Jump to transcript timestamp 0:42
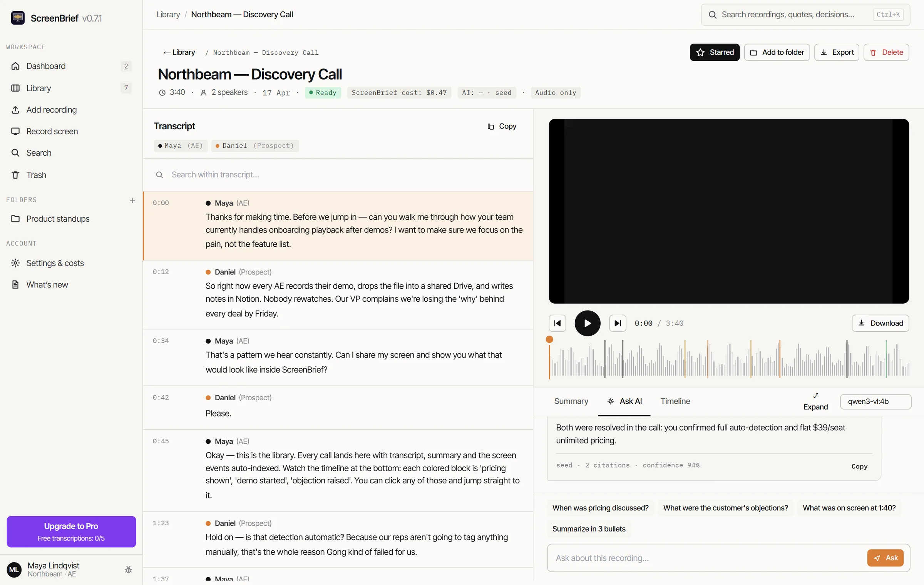Screen dimensions: 924x585 [x=161, y=398]
